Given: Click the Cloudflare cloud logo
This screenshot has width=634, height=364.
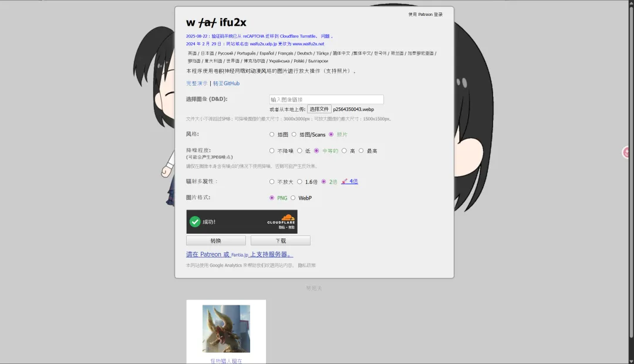Looking at the screenshot, I should click(288, 218).
